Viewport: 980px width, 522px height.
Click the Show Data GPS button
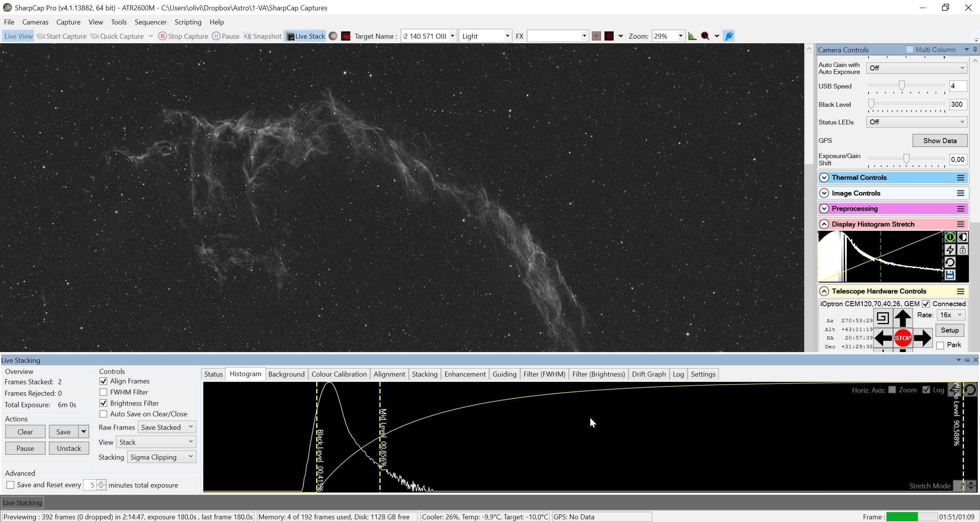[x=940, y=140]
